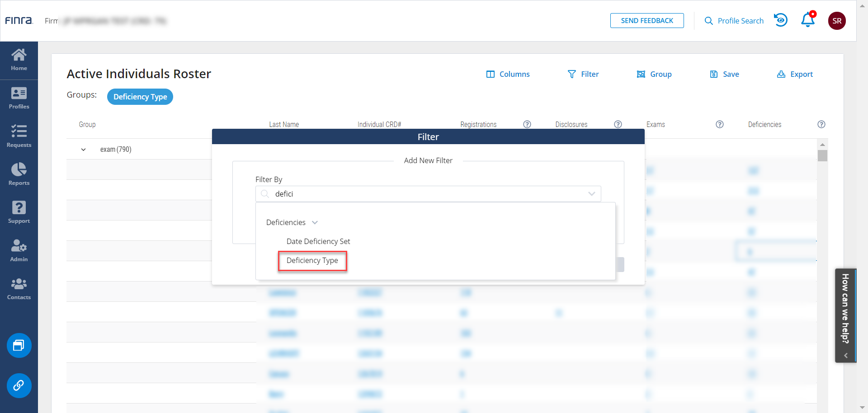Click the Export toolbar button
Viewport: 868px width, 413px height.
pyautogui.click(x=795, y=74)
